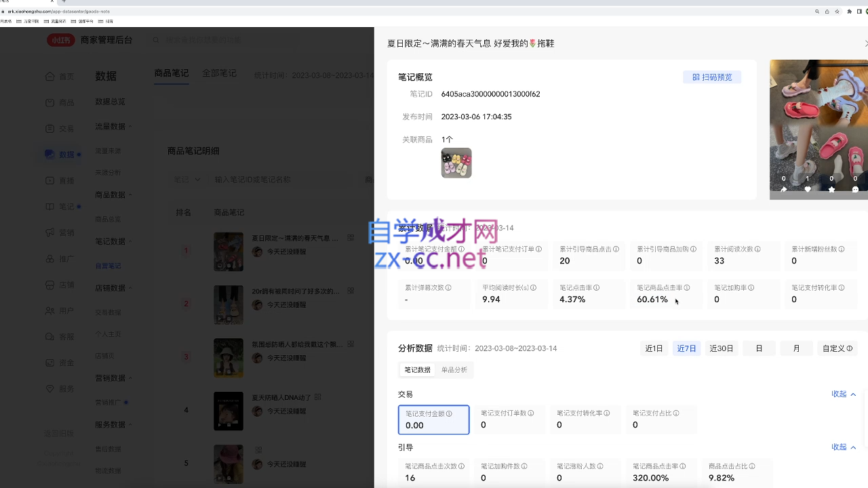Open 推广 sidebar icon

tap(50, 258)
